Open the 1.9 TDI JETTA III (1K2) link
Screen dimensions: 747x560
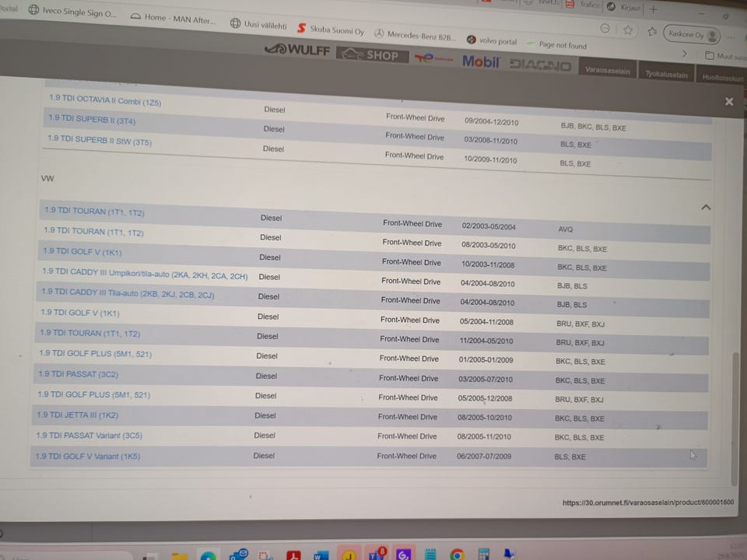[x=77, y=415]
